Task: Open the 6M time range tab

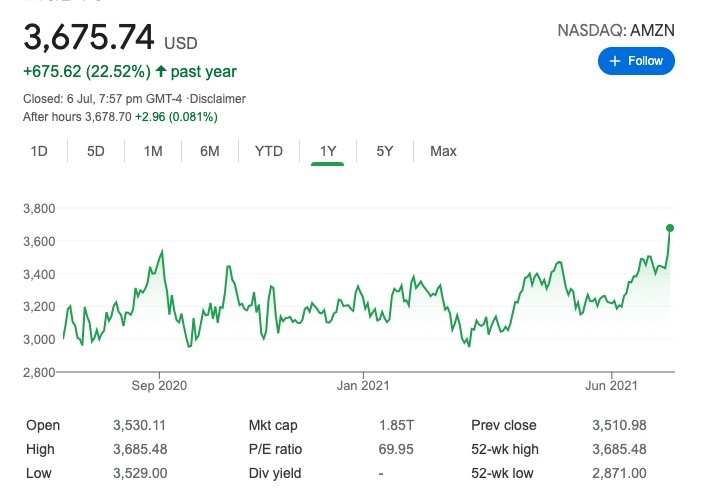Action: [210, 151]
